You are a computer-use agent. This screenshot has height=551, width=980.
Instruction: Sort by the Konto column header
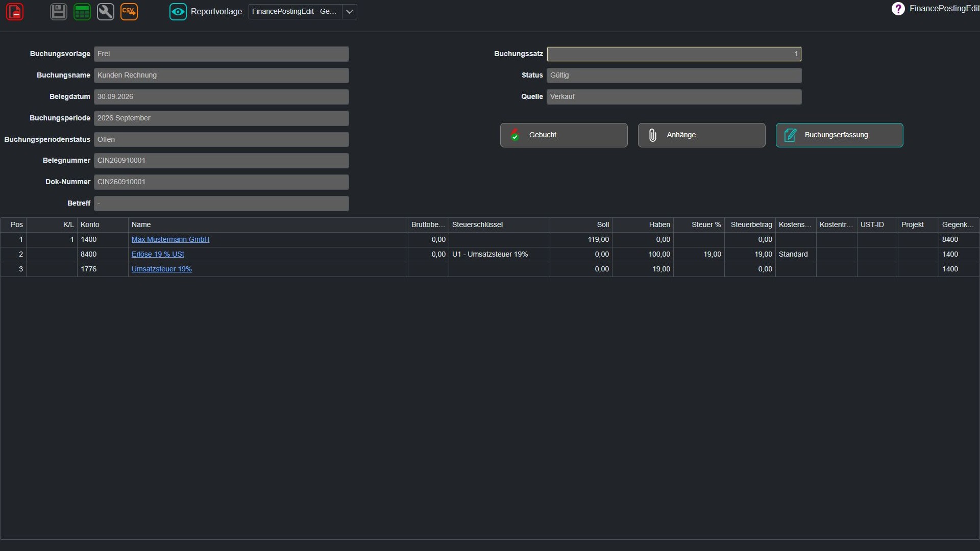coord(103,225)
